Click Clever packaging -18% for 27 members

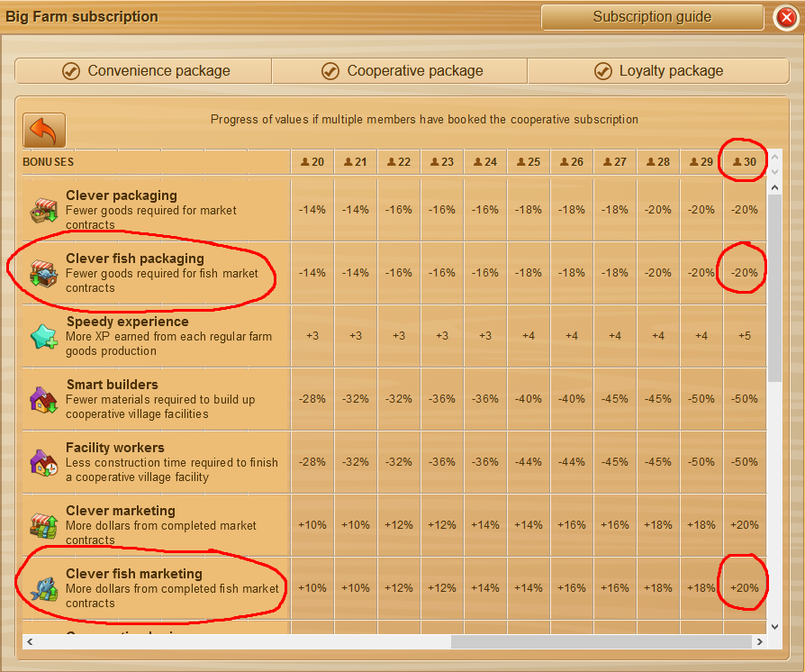(614, 210)
